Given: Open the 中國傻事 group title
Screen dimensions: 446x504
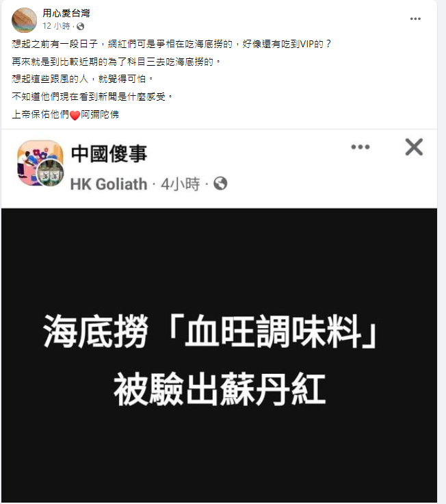Looking at the screenshot, I should pos(109,153).
